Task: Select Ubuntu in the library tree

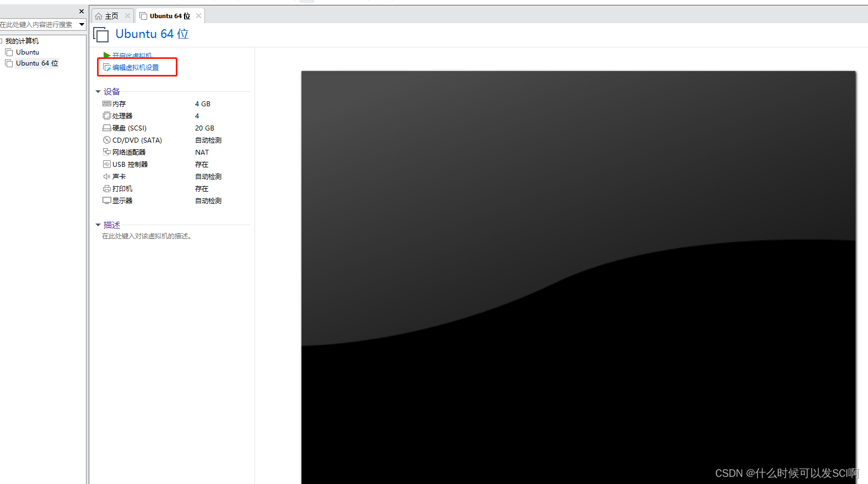Action: [28, 52]
